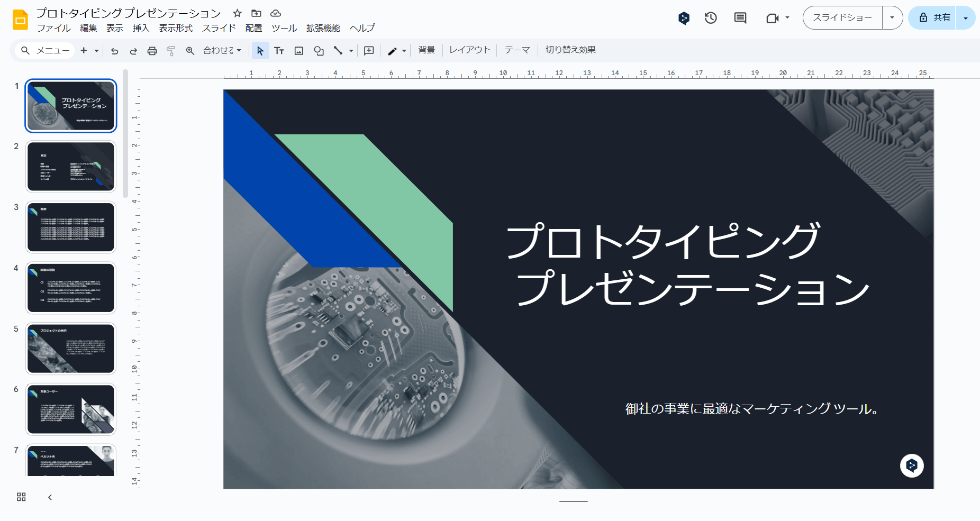Image resolution: width=980 pixels, height=521 pixels.
Task: Click the presentation title text
Action: pos(129,13)
